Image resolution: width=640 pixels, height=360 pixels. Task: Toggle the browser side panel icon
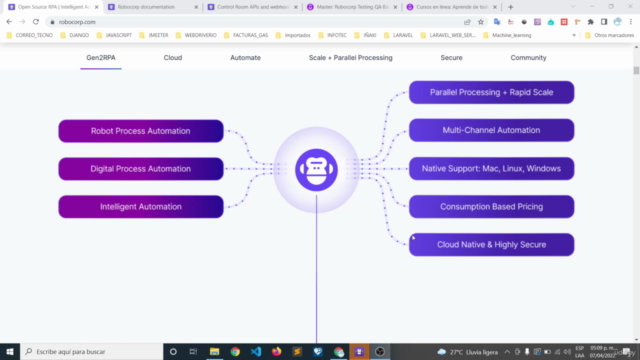click(604, 22)
